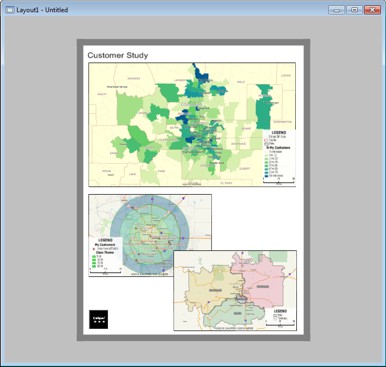Click the Layout1 window title icon
This screenshot has height=367, width=386.
(10, 10)
